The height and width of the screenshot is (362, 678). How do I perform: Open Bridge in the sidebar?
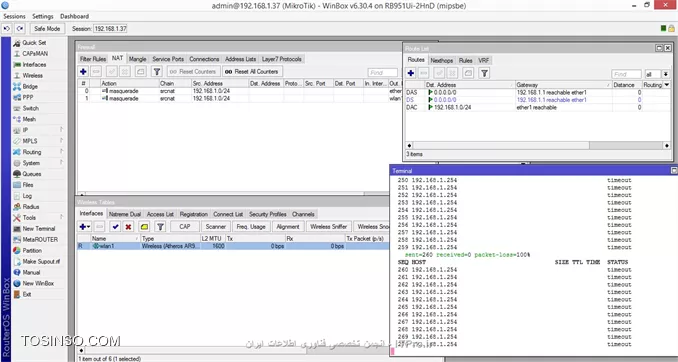coord(30,86)
